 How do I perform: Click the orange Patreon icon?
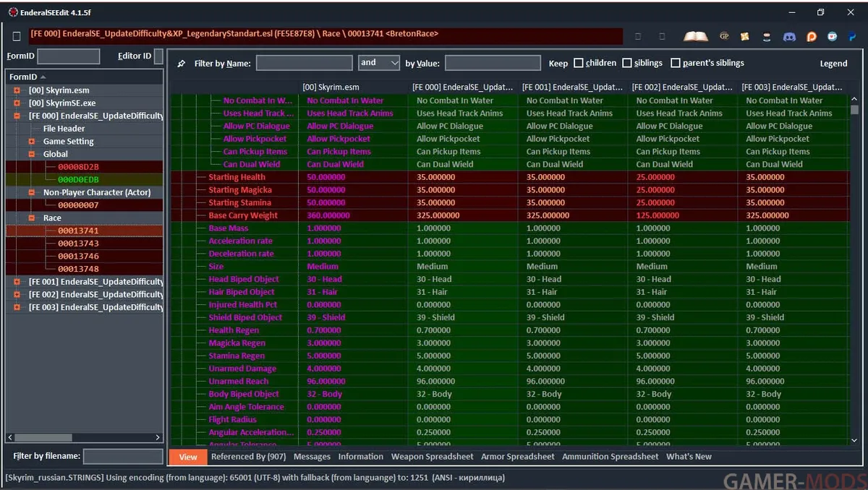(812, 36)
